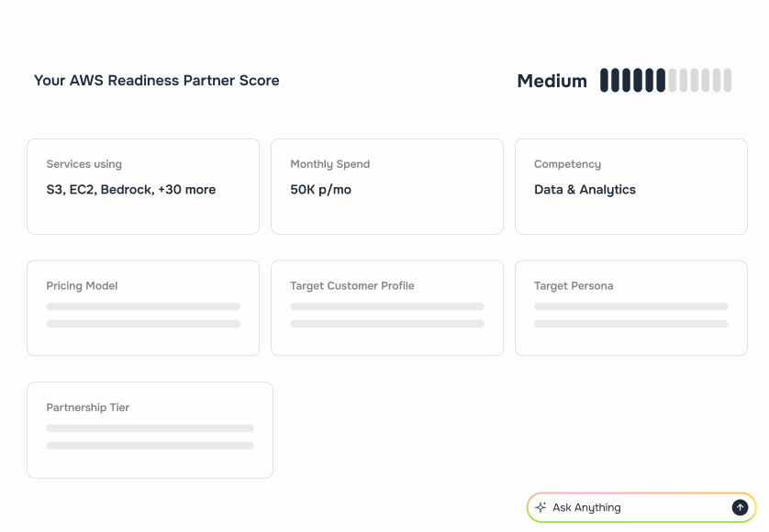The width and height of the screenshot is (769, 532).
Task: Click the sparkle icon beside Ask Anything
Action: tap(541, 507)
